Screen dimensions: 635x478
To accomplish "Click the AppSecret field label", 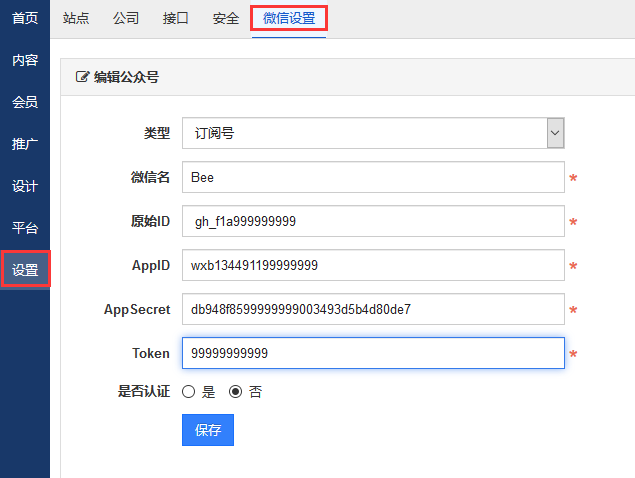I will [x=137, y=309].
